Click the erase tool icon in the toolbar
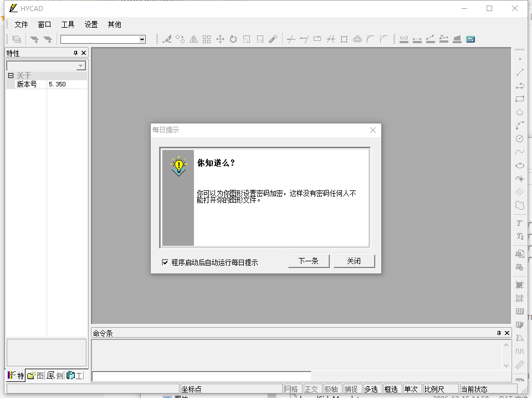The width and height of the screenshot is (532, 398). point(167,39)
